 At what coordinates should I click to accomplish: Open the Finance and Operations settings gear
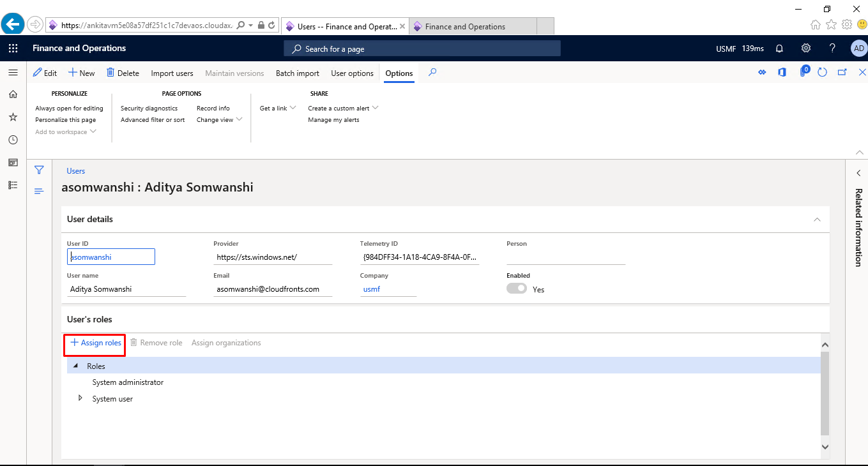[806, 49]
